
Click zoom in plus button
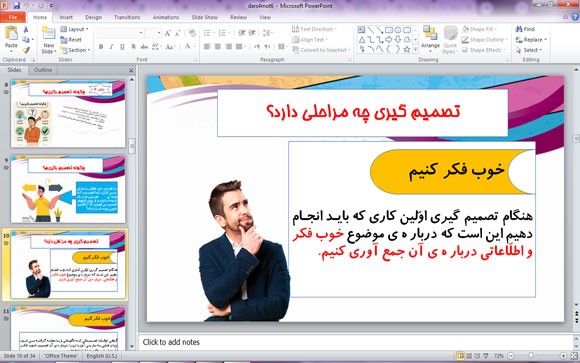pyautogui.click(x=563, y=356)
